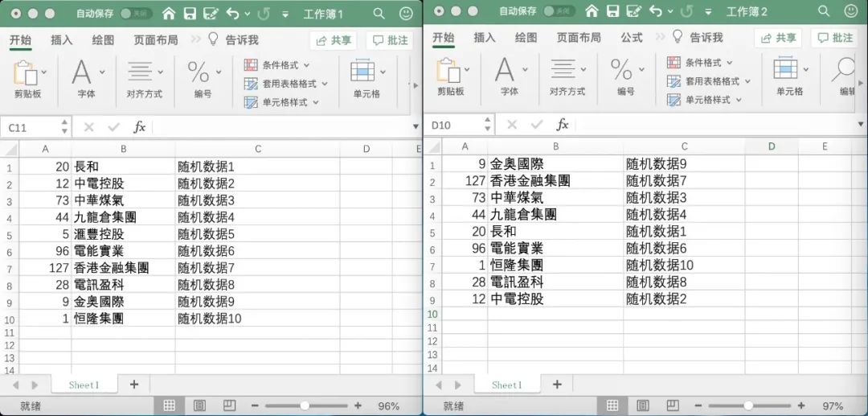Image resolution: width=868 pixels, height=416 pixels.
Task: Expand 套用表格格式 dropdown in 工作簿2
Action: coord(747,81)
